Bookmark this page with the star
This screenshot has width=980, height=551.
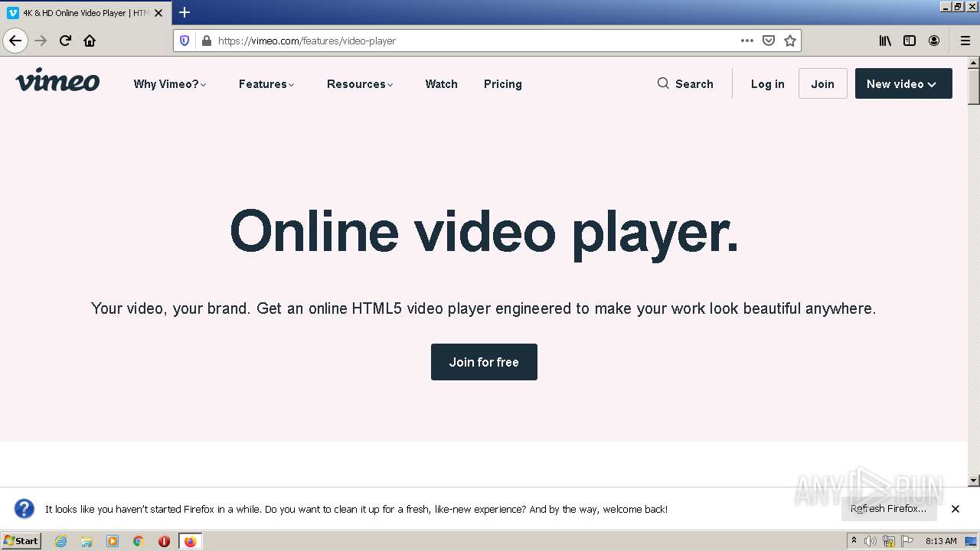click(790, 41)
